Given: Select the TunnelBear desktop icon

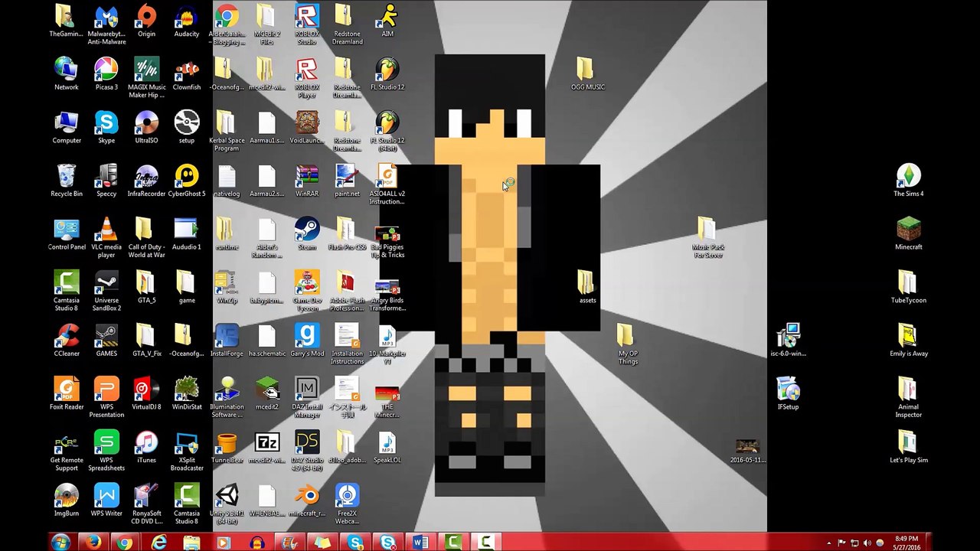Looking at the screenshot, I should 227,447.
